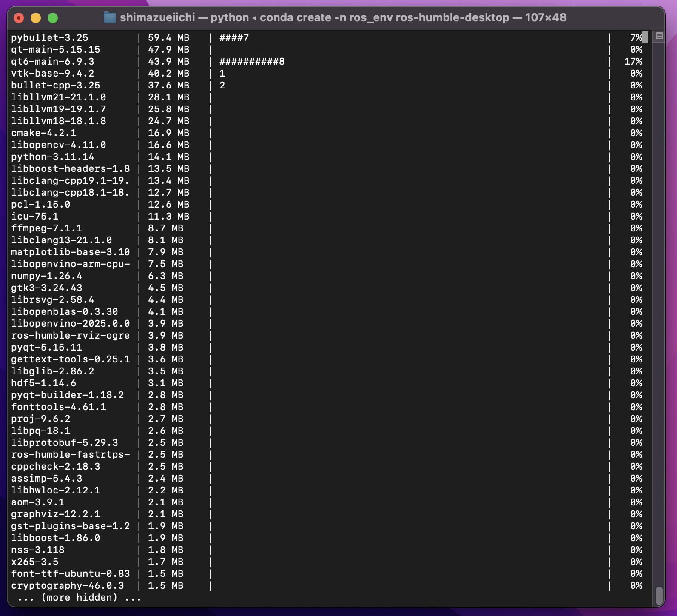Click the '17%' progress value
The width and height of the screenshot is (677, 616).
[x=633, y=62]
